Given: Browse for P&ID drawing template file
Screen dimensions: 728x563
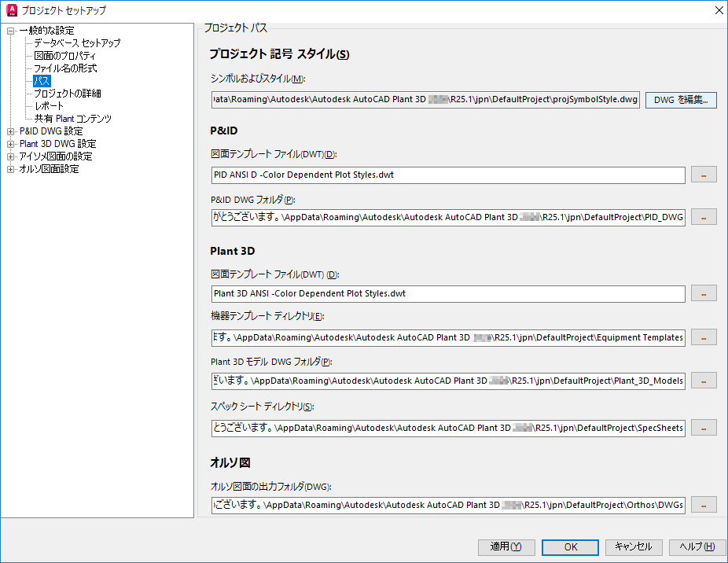Looking at the screenshot, I should [704, 175].
